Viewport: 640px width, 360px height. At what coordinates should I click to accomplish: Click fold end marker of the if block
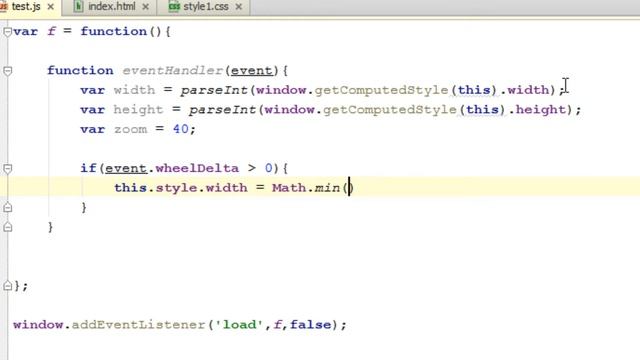(x=7, y=207)
